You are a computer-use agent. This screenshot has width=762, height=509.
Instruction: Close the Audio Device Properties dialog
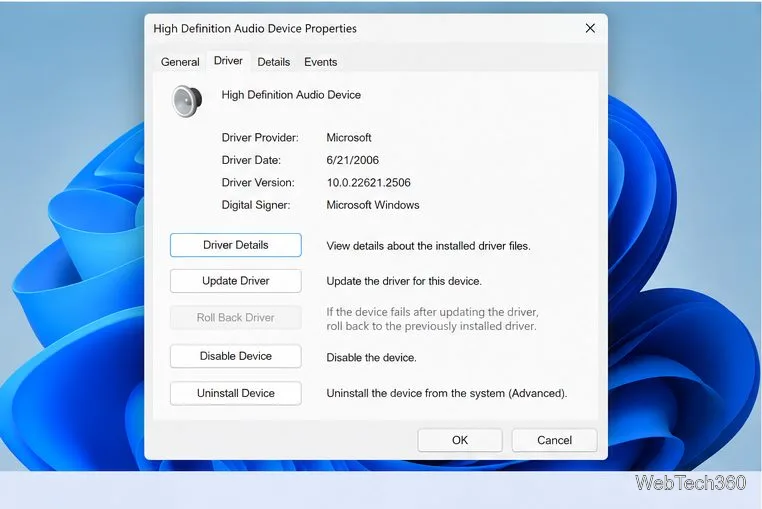[590, 28]
